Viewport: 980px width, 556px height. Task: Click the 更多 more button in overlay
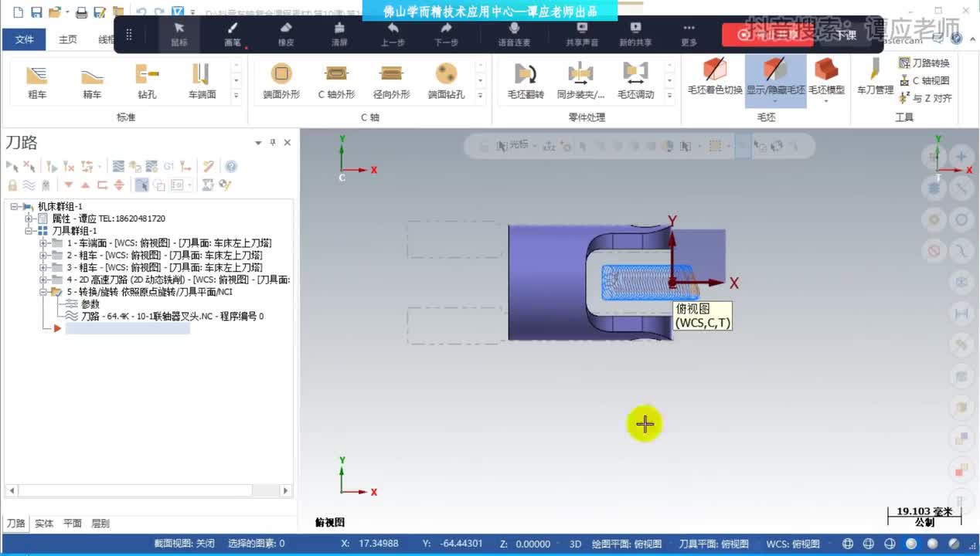click(689, 35)
